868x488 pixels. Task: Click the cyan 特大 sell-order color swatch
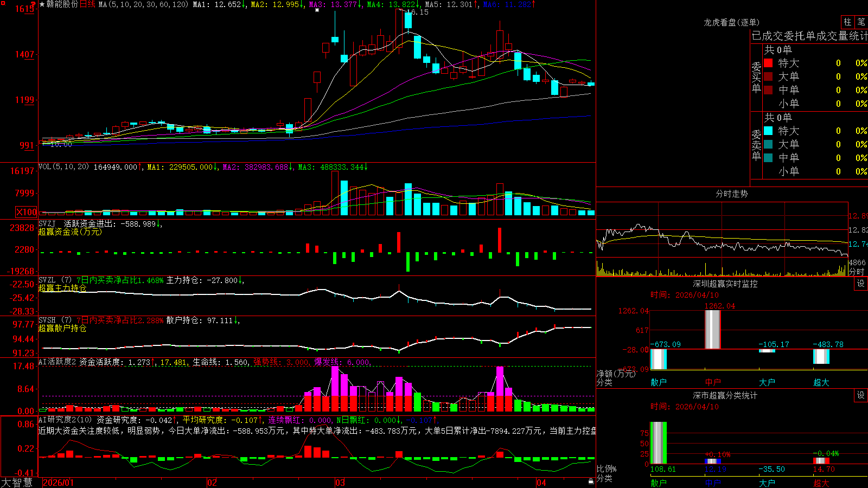click(768, 131)
